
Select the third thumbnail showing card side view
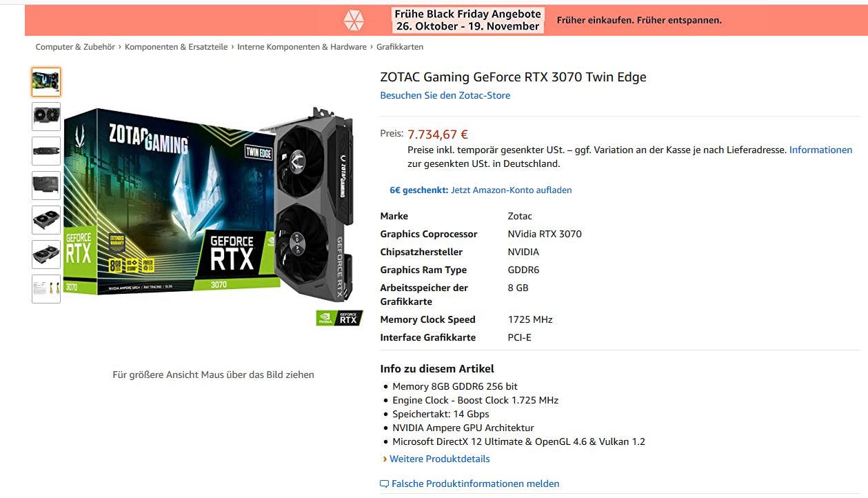[46, 151]
